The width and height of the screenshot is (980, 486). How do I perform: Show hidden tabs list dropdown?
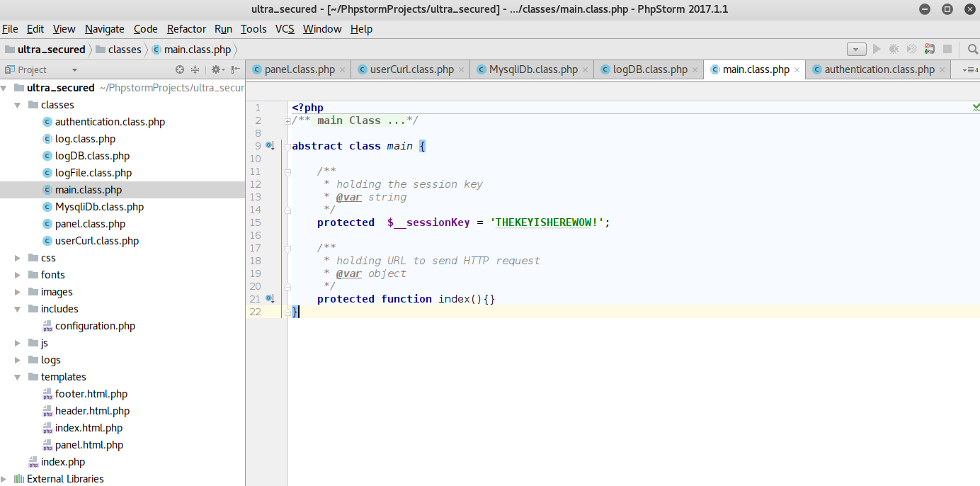(971, 69)
